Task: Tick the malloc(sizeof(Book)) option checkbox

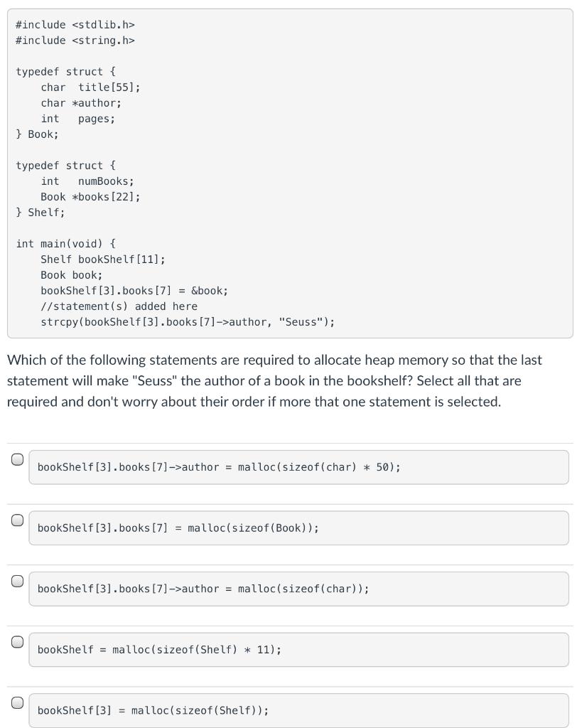Action: click(18, 520)
